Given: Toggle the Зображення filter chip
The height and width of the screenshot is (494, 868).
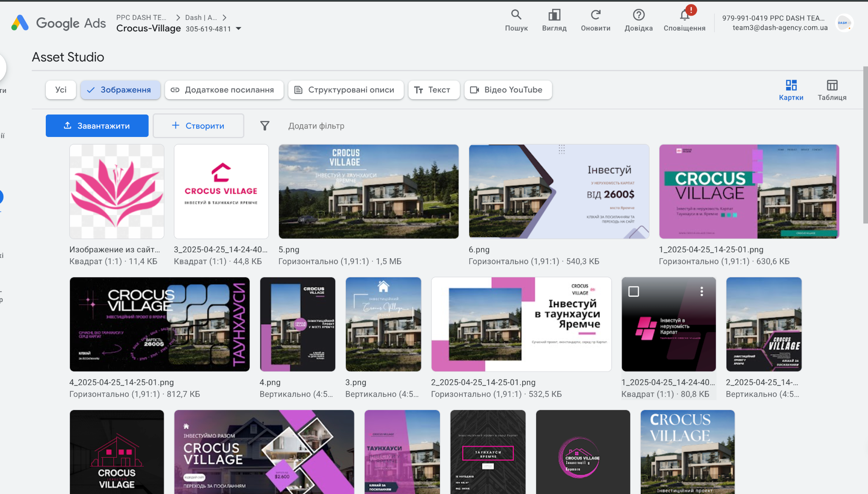Looking at the screenshot, I should point(120,90).
